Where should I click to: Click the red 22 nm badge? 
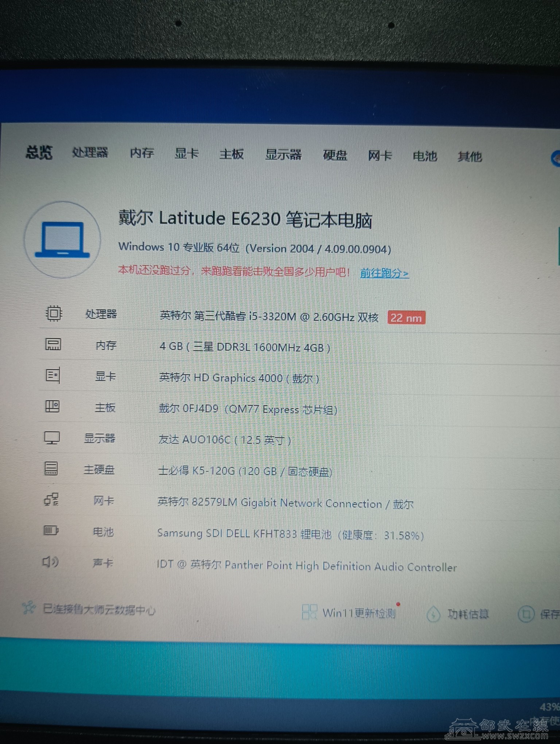pyautogui.click(x=406, y=318)
